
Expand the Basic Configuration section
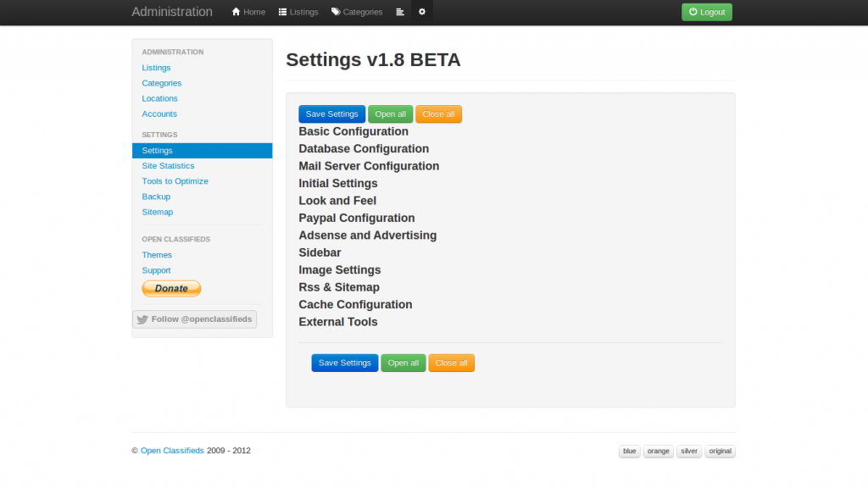(x=353, y=131)
